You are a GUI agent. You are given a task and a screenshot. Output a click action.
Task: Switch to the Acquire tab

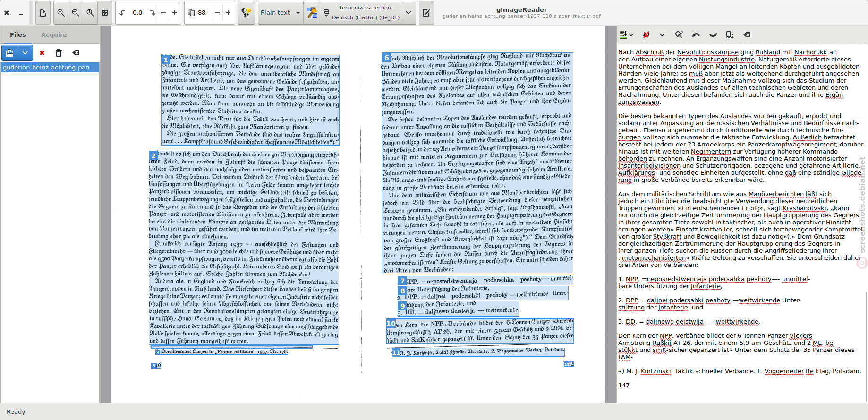[x=54, y=35]
